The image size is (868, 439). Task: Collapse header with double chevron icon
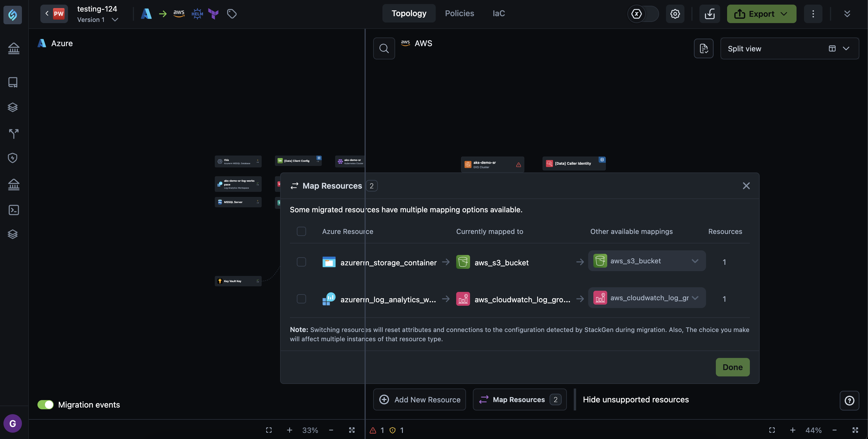[847, 14]
